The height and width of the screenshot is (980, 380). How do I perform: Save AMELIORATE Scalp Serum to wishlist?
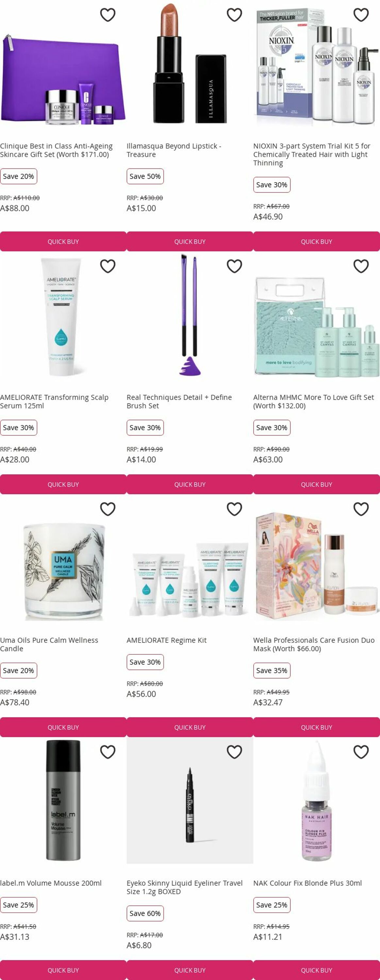point(107,266)
